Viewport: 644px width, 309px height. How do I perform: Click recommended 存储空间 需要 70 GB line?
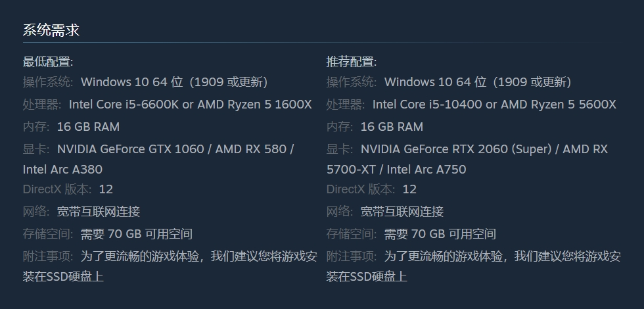click(x=411, y=234)
